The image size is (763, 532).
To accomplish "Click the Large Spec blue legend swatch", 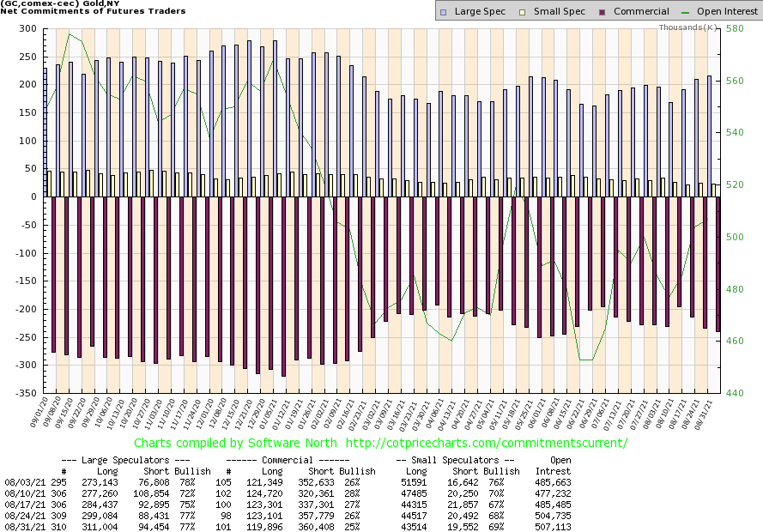I will coord(442,12).
